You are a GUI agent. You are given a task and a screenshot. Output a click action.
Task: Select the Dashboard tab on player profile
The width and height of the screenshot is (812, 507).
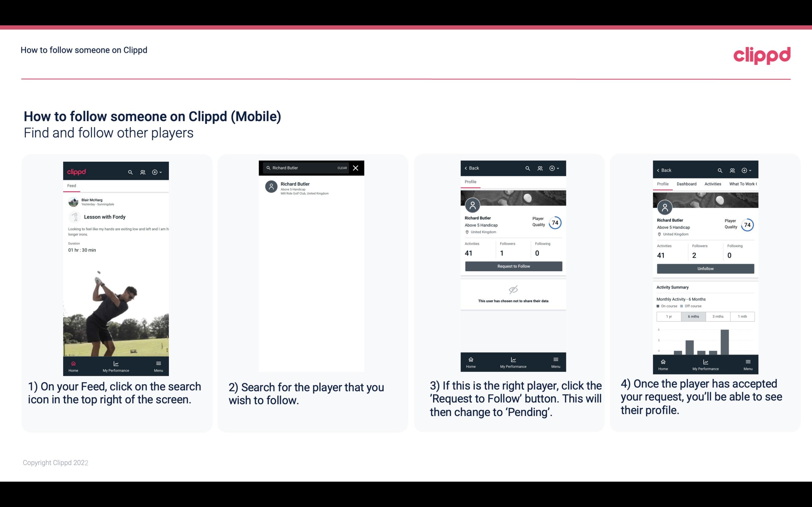(x=687, y=184)
